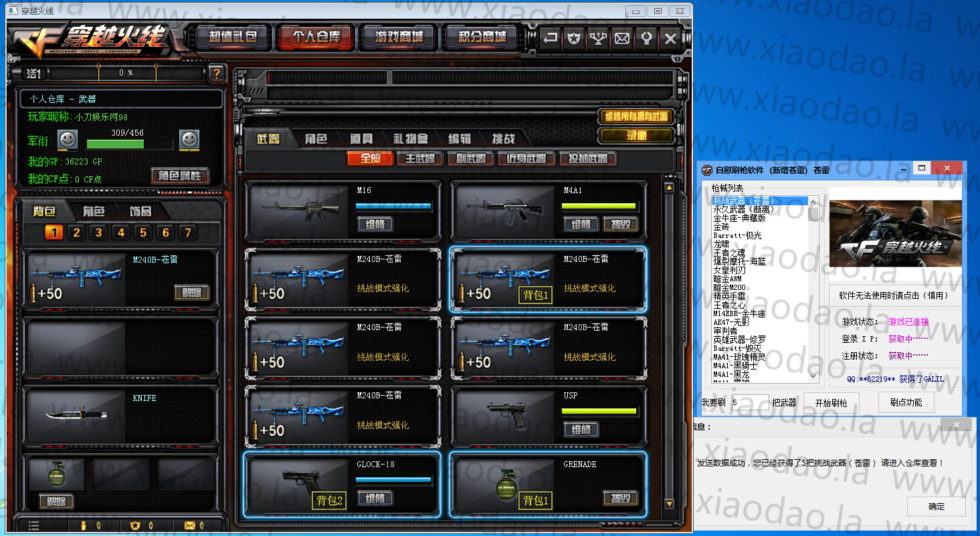Screen dimensions: 980x536
Task: Click the list icon in bottom status bar
Action: pos(33,525)
